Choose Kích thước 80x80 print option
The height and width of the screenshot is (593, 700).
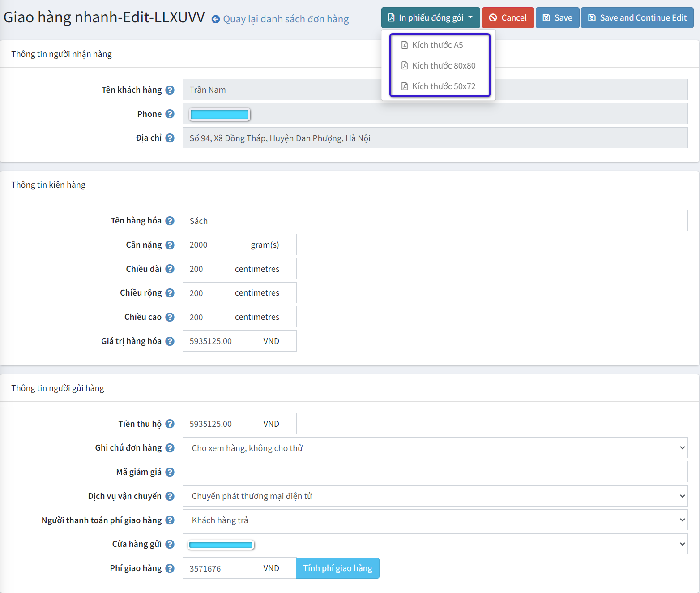(x=443, y=66)
